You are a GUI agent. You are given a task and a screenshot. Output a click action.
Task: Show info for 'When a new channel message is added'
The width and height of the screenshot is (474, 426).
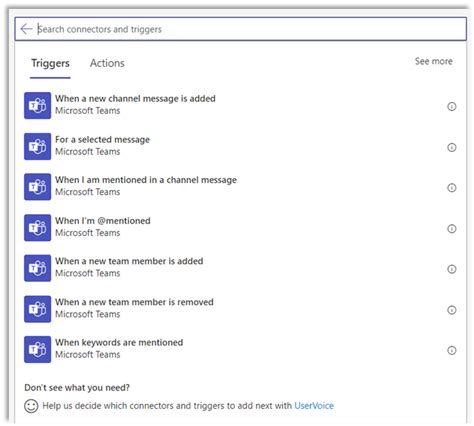click(x=451, y=106)
